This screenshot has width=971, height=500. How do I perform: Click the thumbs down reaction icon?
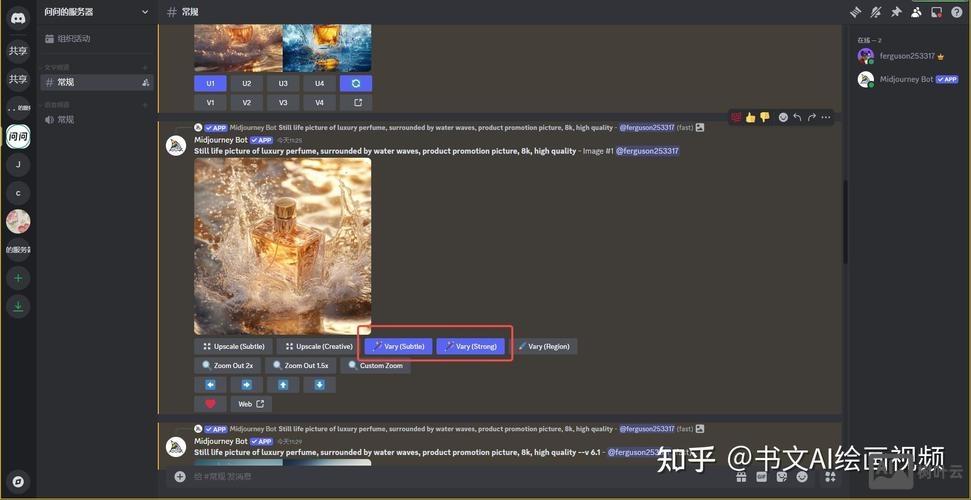pyautogui.click(x=765, y=117)
